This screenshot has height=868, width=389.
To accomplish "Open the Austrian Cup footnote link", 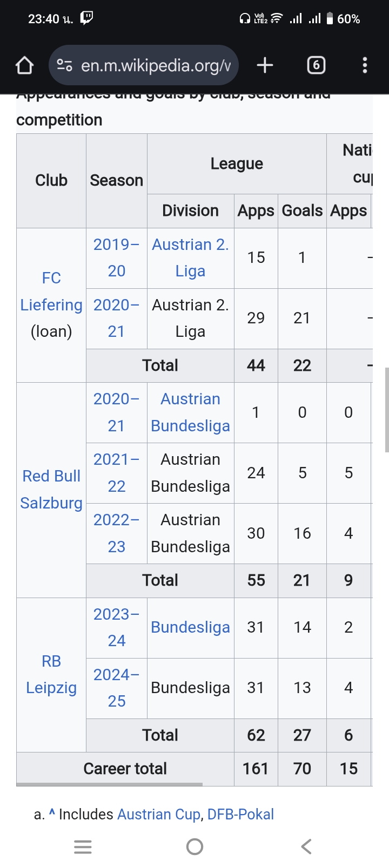I will [159, 814].
